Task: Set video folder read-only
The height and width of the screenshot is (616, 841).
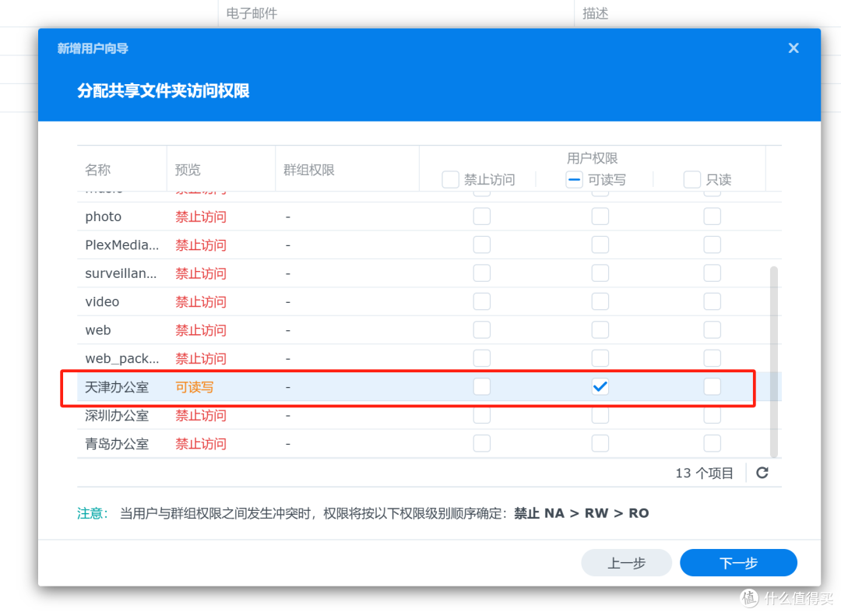Action: [713, 301]
